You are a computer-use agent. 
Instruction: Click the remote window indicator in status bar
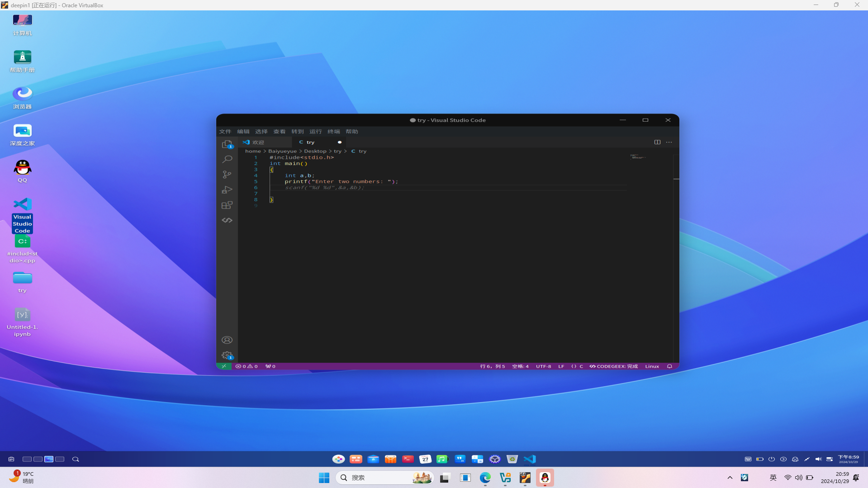tap(224, 366)
